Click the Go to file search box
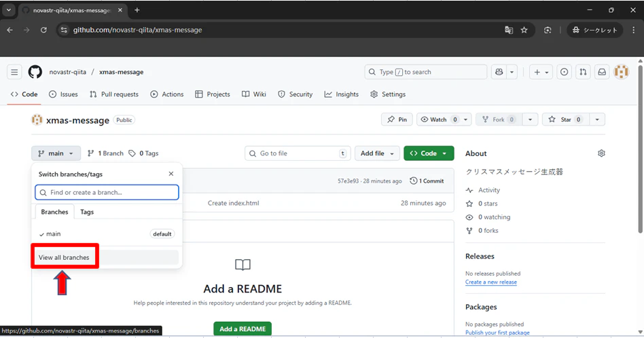The width and height of the screenshot is (644, 338). click(x=298, y=153)
